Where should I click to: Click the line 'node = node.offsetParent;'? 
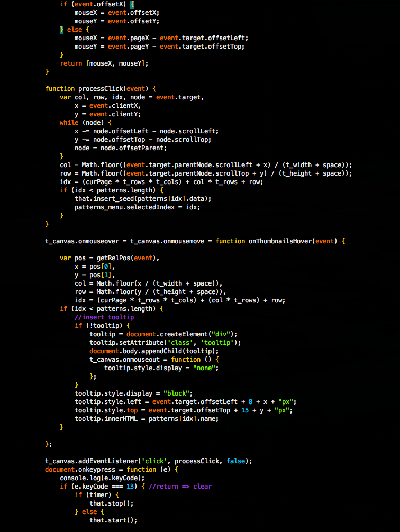(x=121, y=148)
